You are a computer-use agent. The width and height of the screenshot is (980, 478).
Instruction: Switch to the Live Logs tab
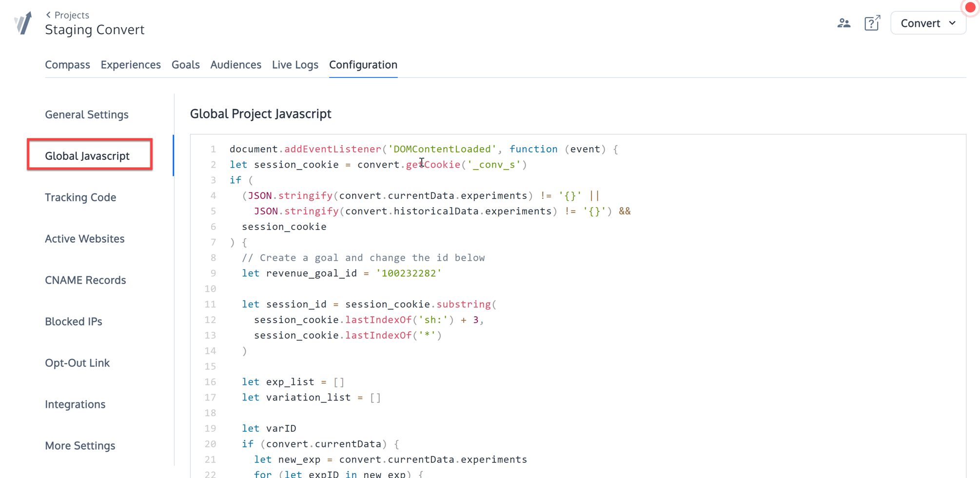click(295, 64)
